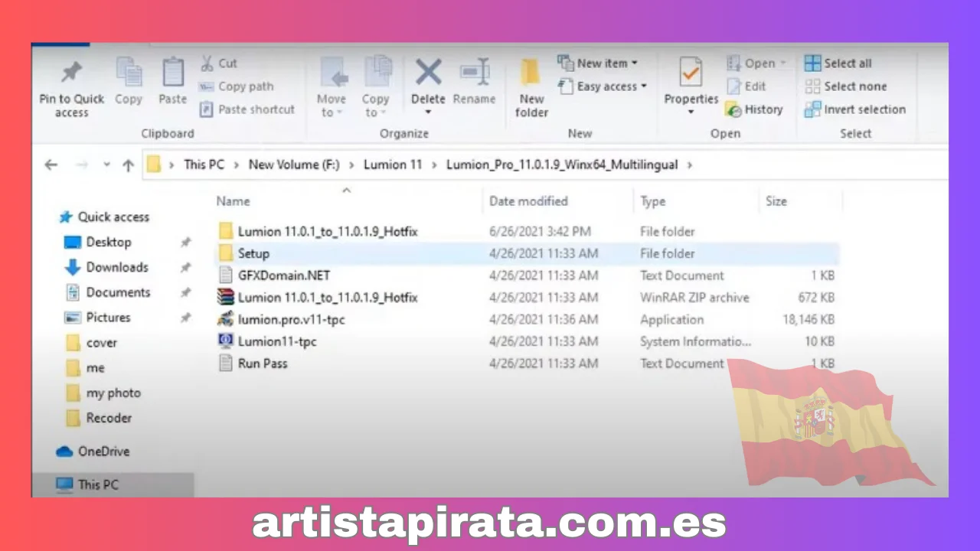This screenshot has width=980, height=551.
Task: Sort files by Name column
Action: pos(234,201)
